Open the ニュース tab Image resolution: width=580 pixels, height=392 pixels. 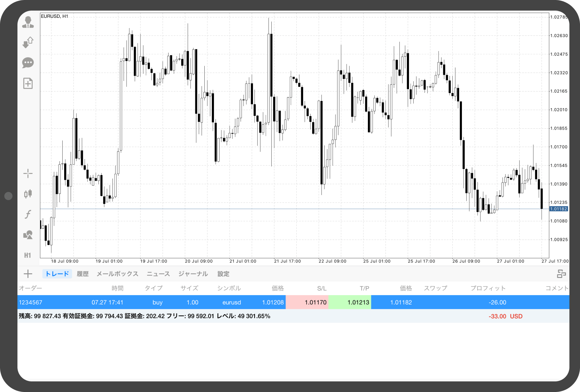[x=158, y=274]
